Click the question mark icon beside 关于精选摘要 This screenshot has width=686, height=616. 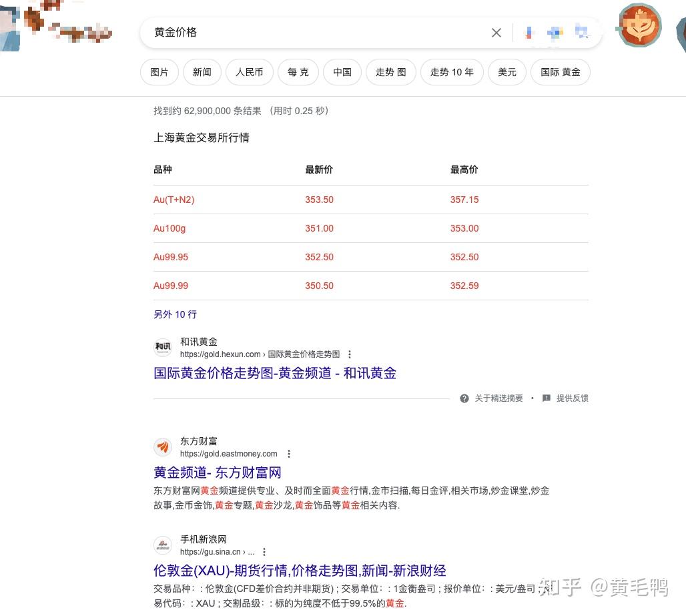click(464, 398)
